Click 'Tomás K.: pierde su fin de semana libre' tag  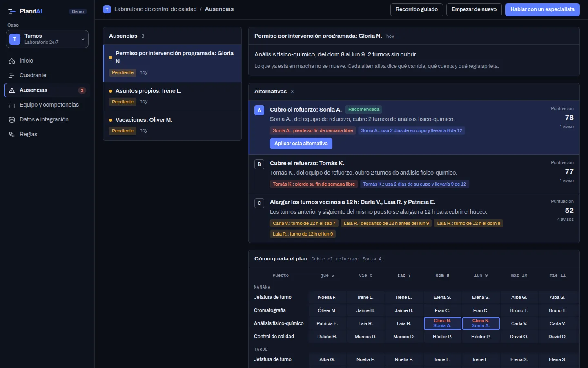coord(314,184)
